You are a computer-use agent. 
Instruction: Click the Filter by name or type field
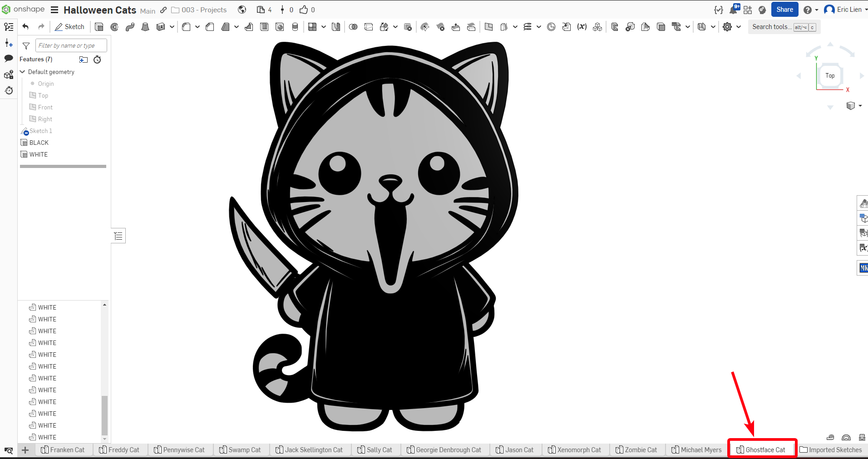71,45
